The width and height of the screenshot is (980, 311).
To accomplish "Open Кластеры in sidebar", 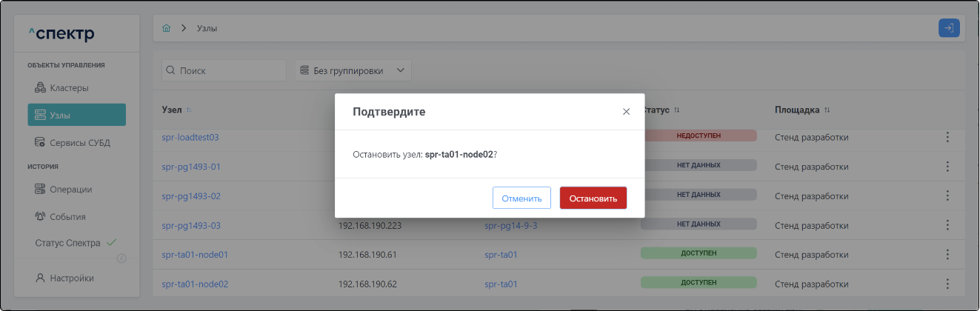I will click(x=69, y=88).
